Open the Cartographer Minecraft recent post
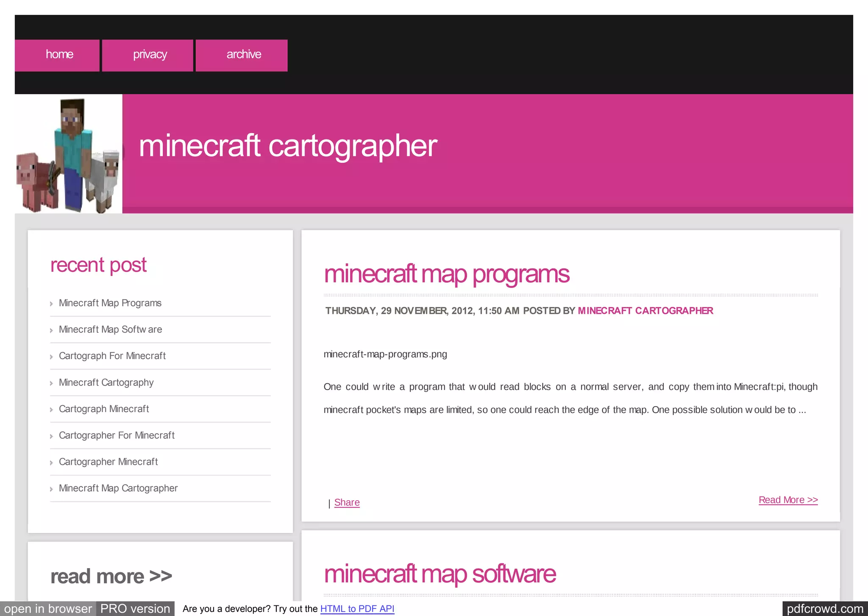The height and width of the screenshot is (616, 868). (108, 462)
